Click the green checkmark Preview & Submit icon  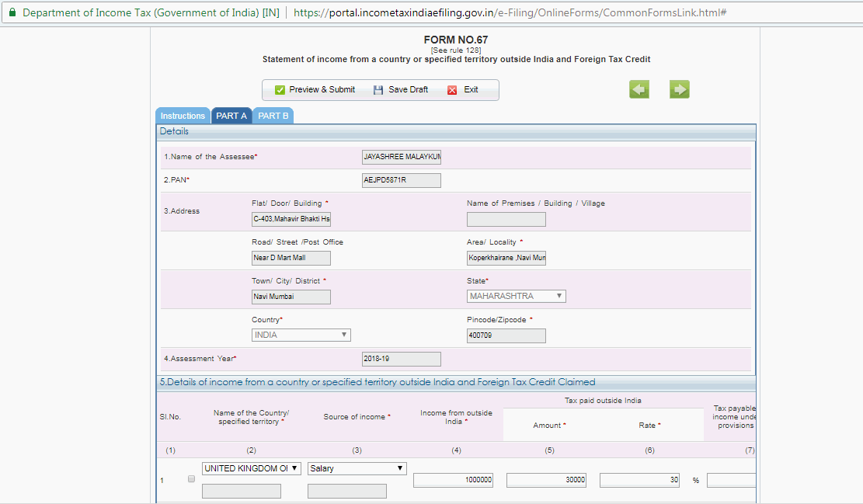(280, 90)
